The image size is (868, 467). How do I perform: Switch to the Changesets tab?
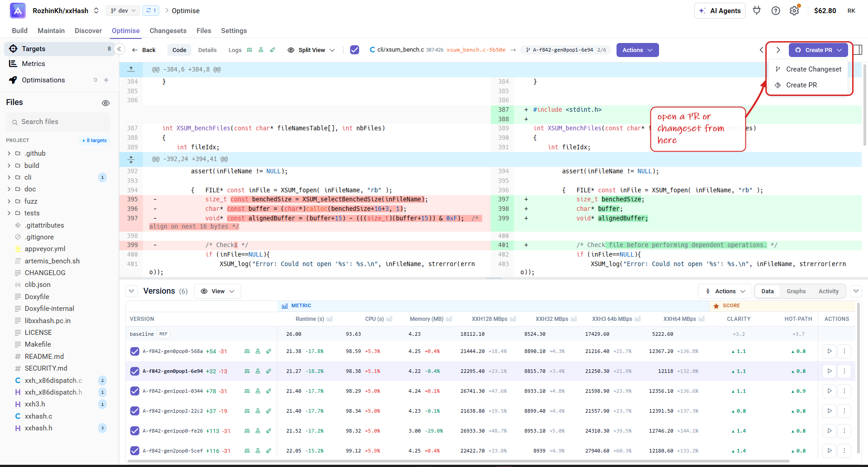pos(168,31)
